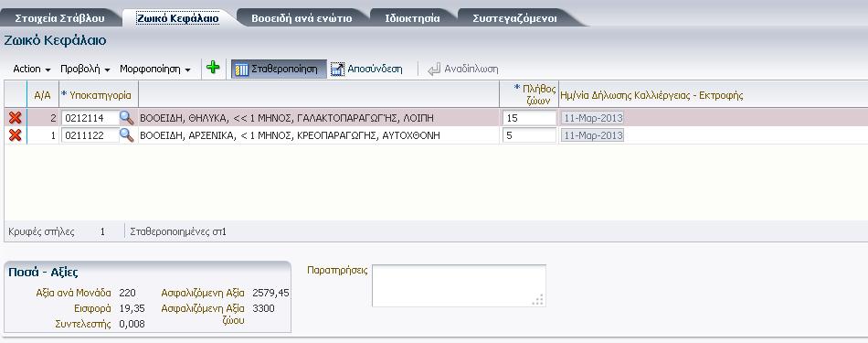The image size is (868, 343).
Task: Click the animal count field showing 15
Action: coord(529,118)
